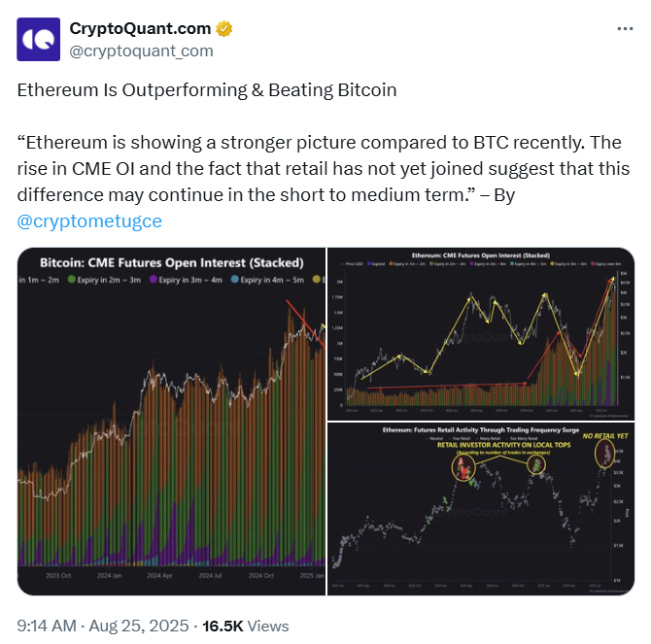The height and width of the screenshot is (644, 651).
Task: Visit the @cryptoquant_com handle
Action: [x=141, y=51]
